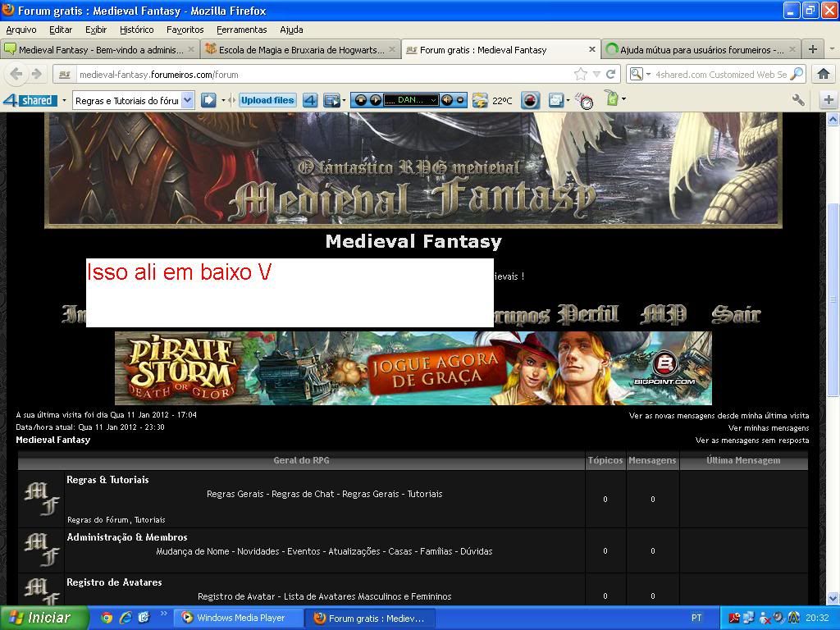Expand the shopping tag dropdown arrow

pos(623,99)
